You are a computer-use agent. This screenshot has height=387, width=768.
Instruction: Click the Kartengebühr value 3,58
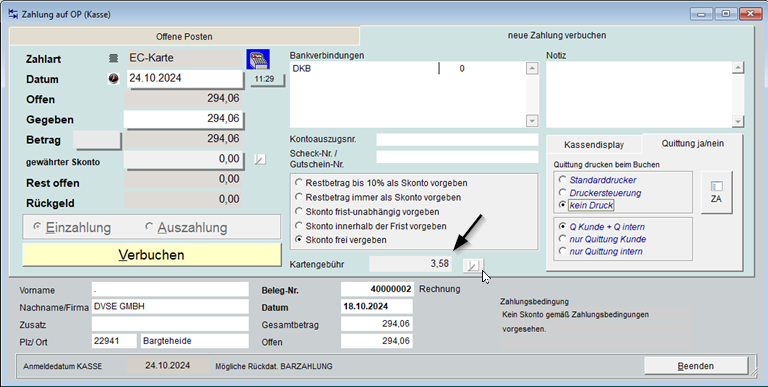point(410,264)
